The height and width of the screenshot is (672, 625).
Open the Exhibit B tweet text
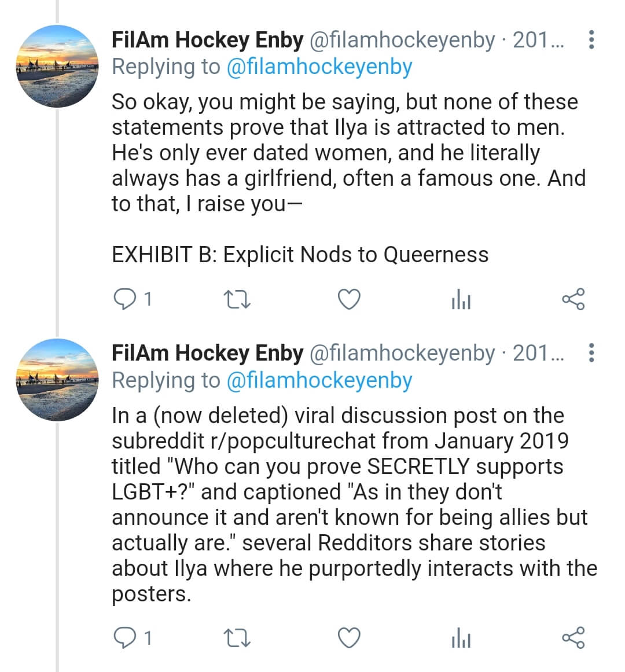[349, 178]
